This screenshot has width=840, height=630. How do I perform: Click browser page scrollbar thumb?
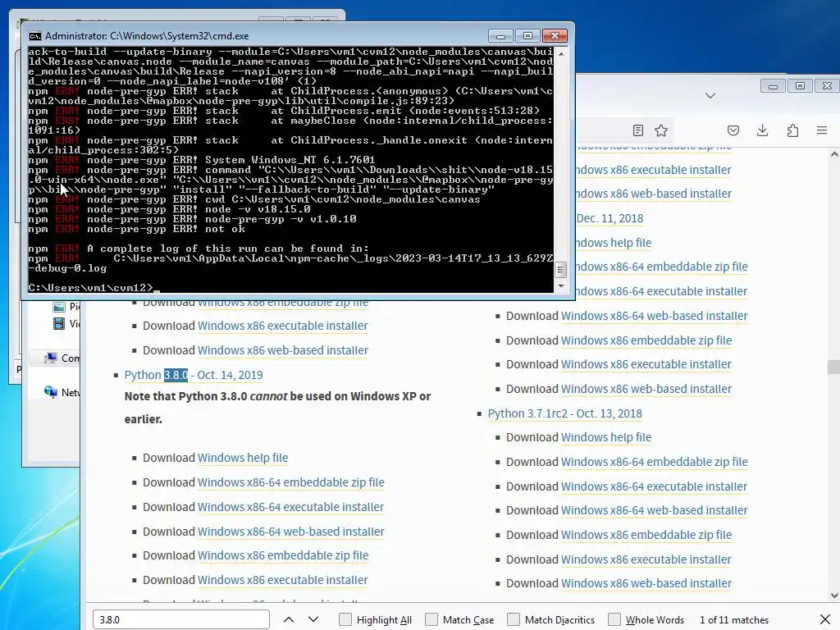coord(833,367)
